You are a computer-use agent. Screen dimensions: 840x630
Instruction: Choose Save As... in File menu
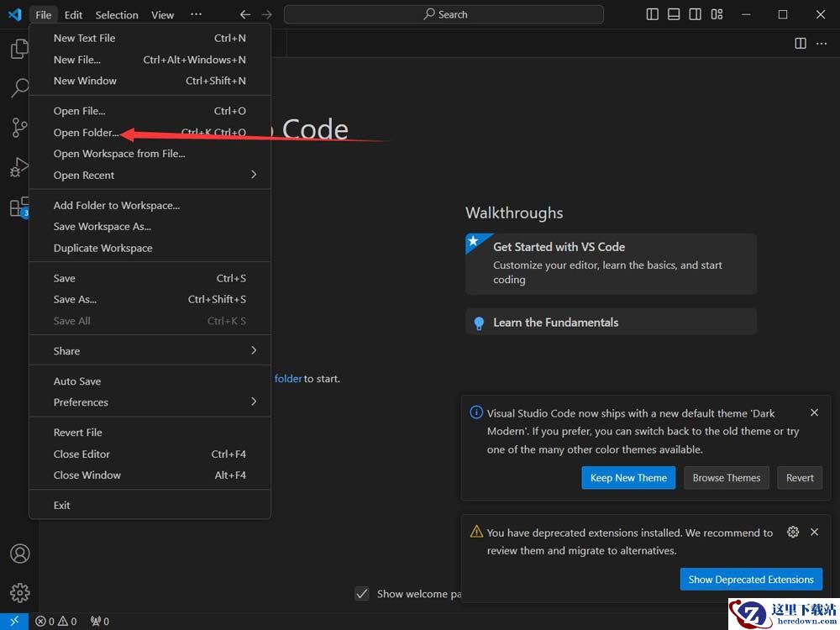coord(150,300)
